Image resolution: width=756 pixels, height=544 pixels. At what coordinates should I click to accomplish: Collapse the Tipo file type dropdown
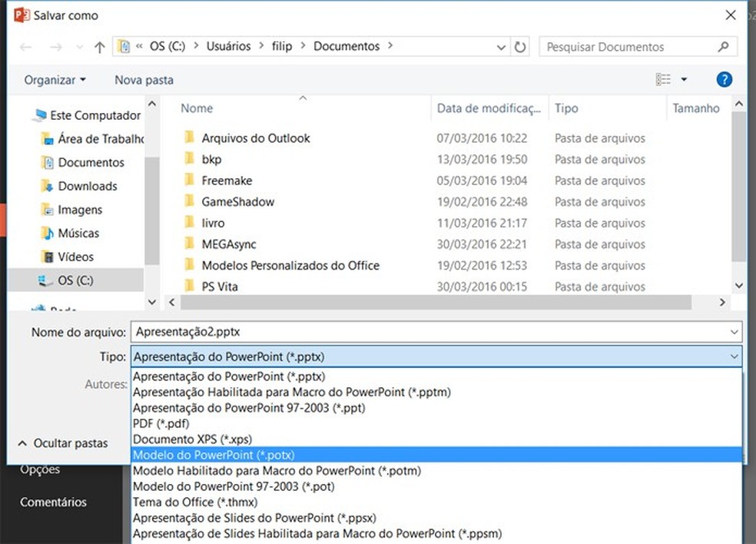(x=734, y=357)
